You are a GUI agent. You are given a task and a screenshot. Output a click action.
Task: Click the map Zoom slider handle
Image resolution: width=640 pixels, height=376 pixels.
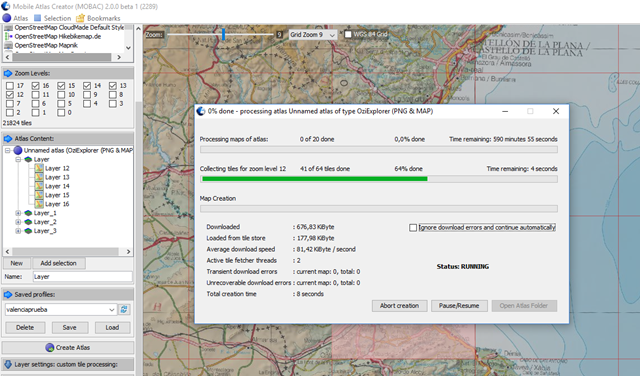(223, 34)
